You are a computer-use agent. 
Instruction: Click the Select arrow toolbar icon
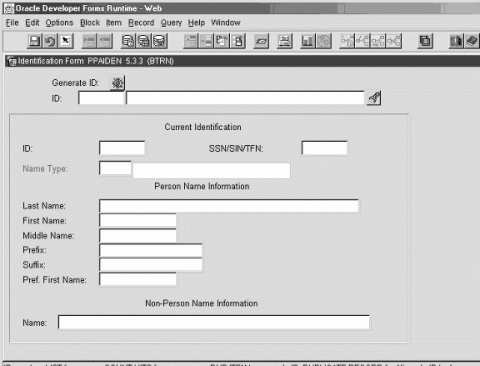[66, 41]
